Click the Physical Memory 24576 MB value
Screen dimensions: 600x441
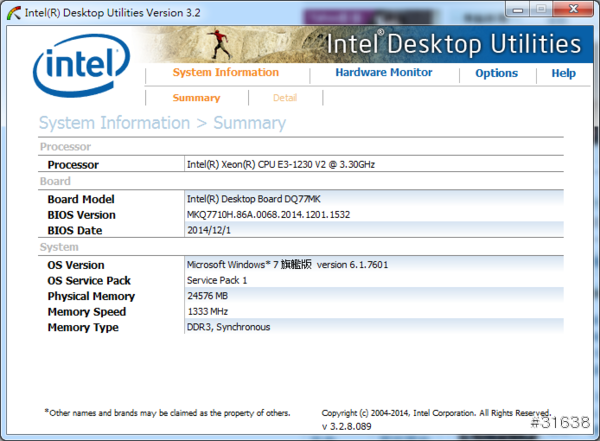click(x=209, y=296)
